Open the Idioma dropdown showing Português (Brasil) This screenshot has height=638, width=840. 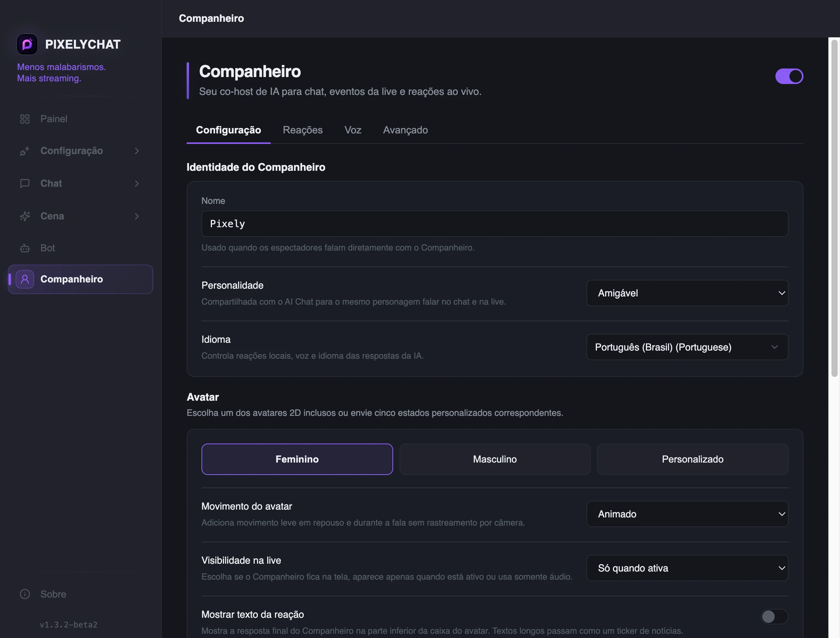tap(687, 347)
